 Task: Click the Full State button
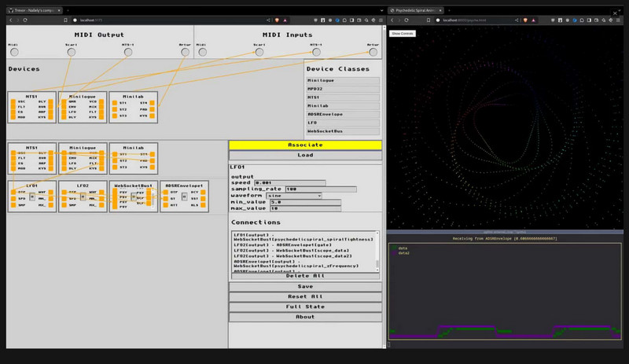[305, 307]
